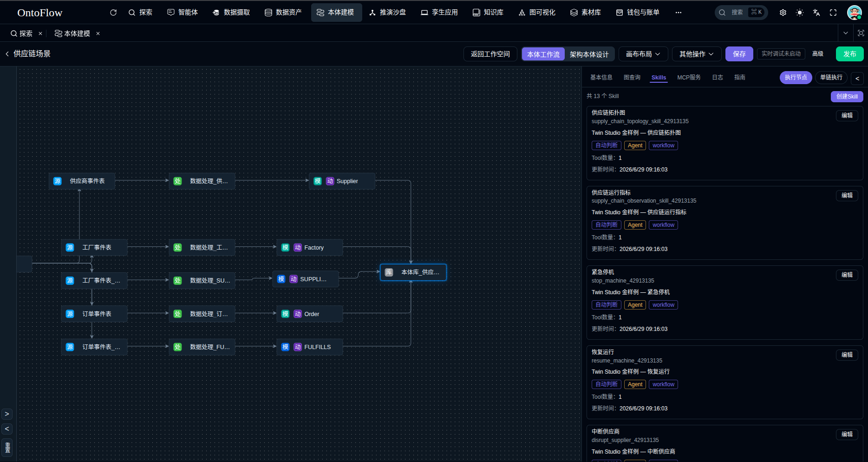Viewport: 868px width, 462px height.
Task: Switch to 本体工作流 mode
Action: [543, 54]
